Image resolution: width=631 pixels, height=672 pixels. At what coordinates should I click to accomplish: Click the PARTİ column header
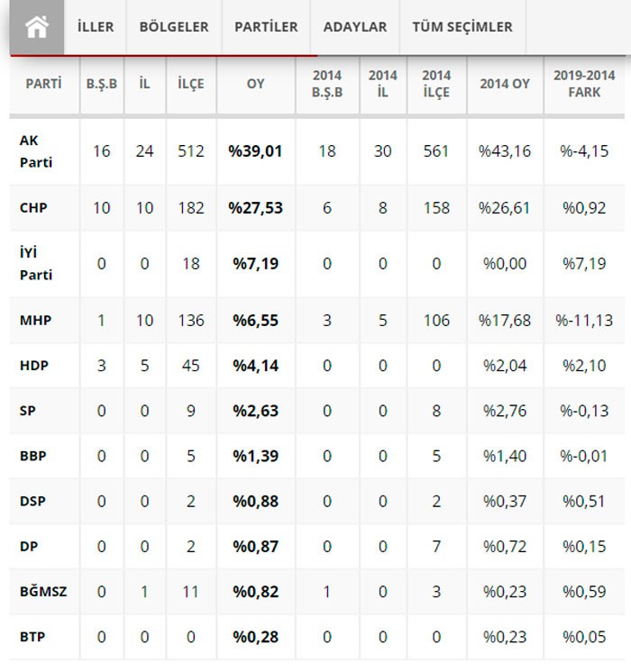click(44, 84)
